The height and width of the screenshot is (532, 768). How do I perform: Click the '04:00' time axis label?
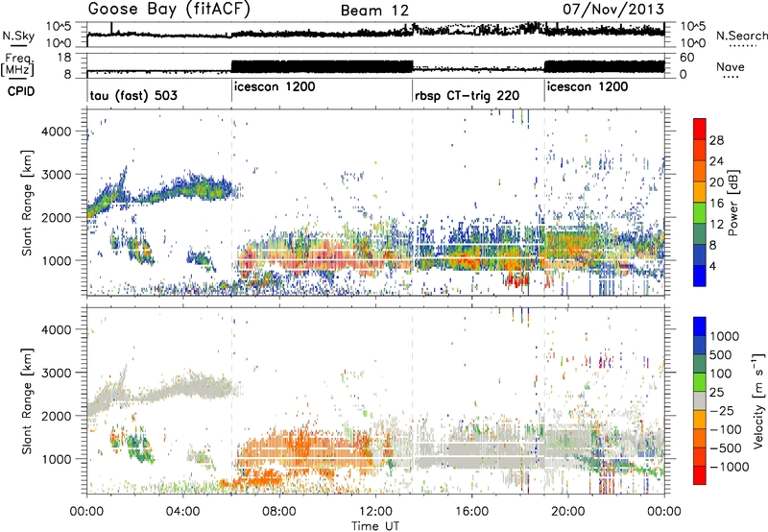(x=183, y=512)
